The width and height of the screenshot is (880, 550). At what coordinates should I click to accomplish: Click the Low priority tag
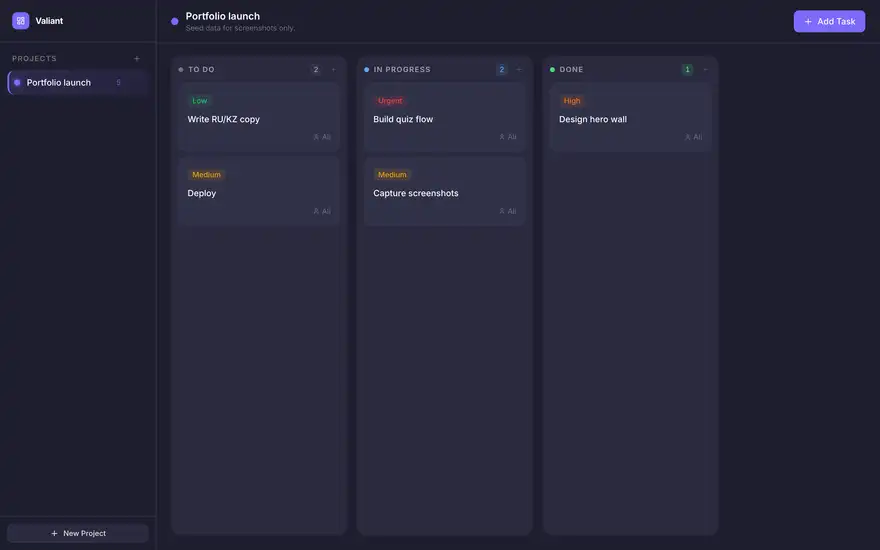(x=200, y=101)
